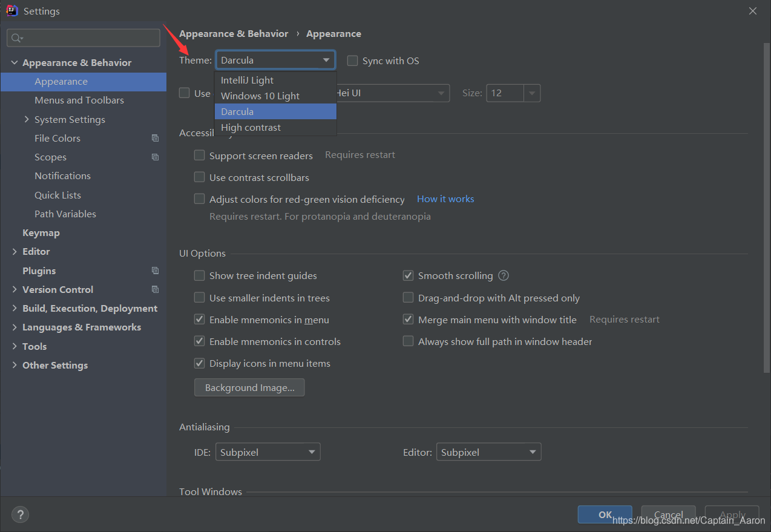
Task: Collapse the Appearance & Behavior tree node
Action: [x=15, y=62]
